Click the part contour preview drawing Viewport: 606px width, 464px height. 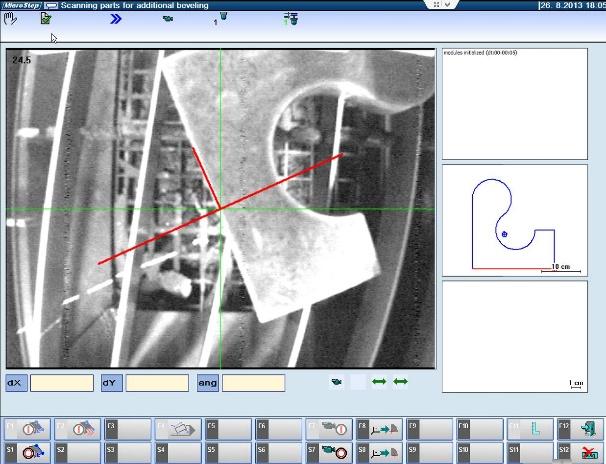tap(514, 221)
